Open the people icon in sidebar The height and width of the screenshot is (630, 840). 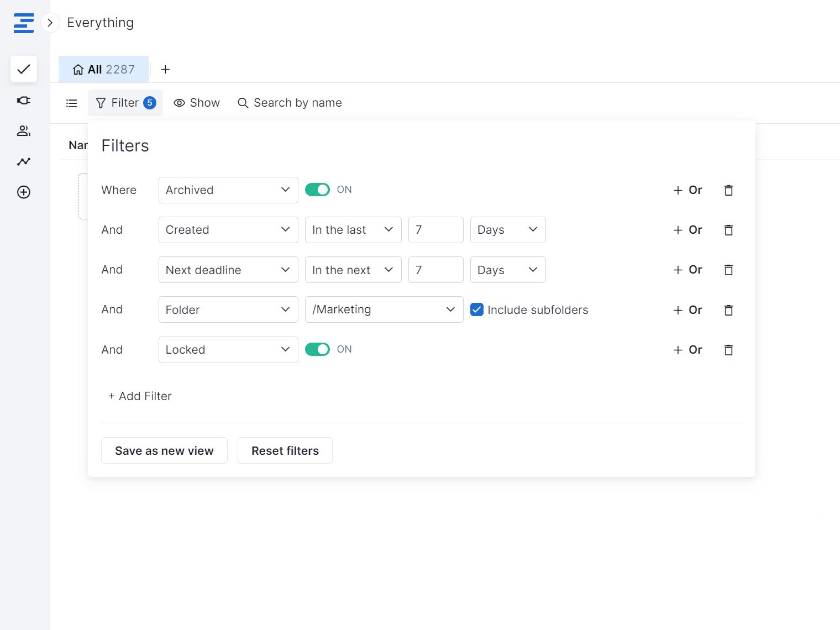click(24, 131)
